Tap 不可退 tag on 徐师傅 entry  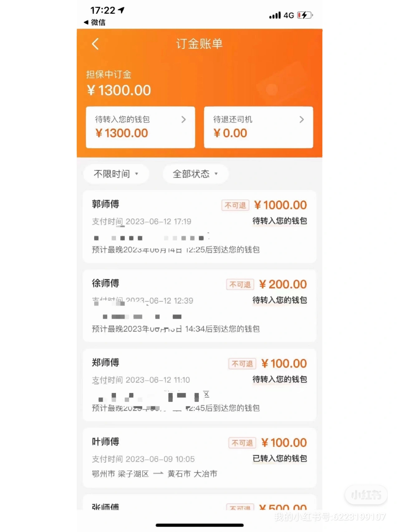point(240,285)
